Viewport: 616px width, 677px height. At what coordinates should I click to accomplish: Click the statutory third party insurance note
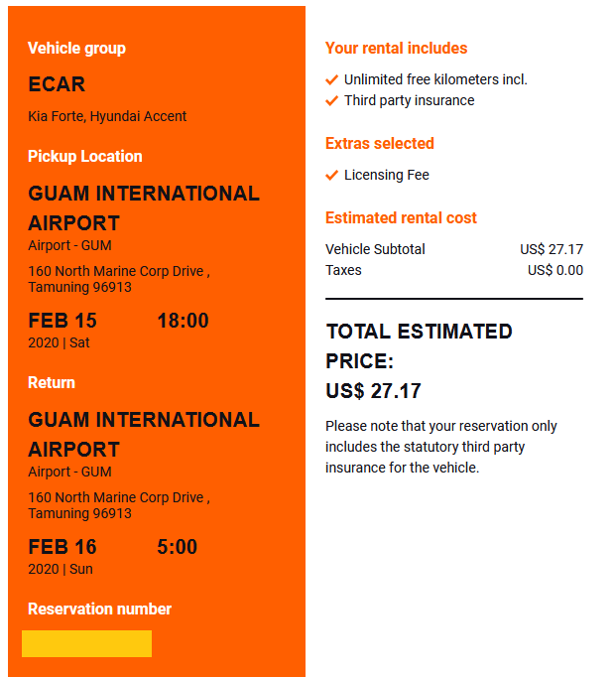(440, 447)
